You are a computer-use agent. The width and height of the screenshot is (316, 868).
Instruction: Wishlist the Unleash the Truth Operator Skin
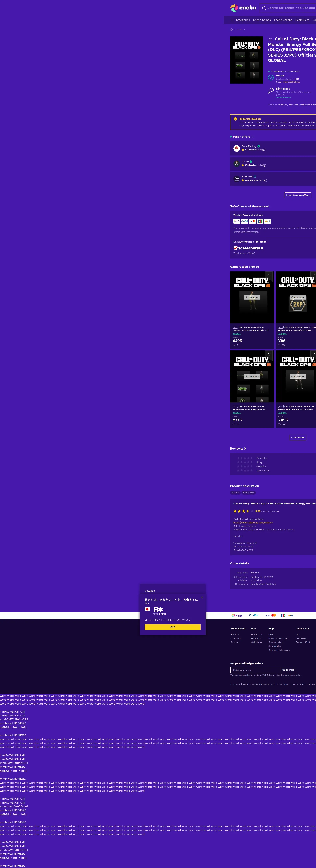click(x=269, y=276)
